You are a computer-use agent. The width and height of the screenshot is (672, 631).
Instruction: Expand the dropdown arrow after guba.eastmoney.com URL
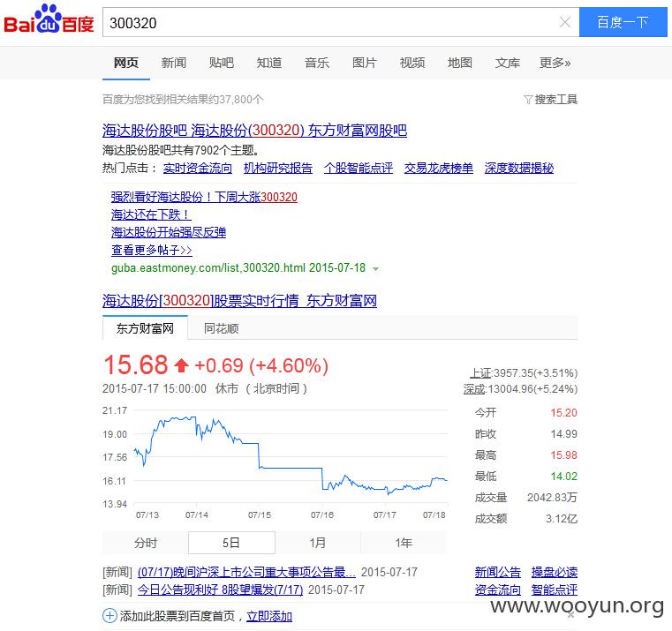coord(376,269)
